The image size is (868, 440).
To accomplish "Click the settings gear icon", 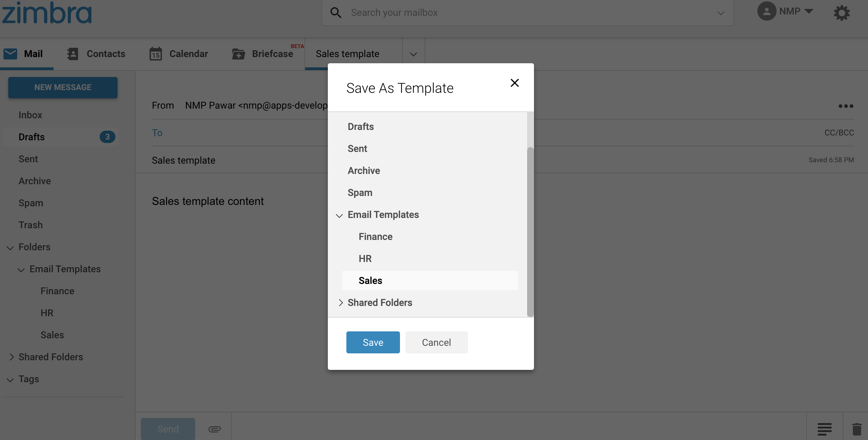I will [842, 13].
